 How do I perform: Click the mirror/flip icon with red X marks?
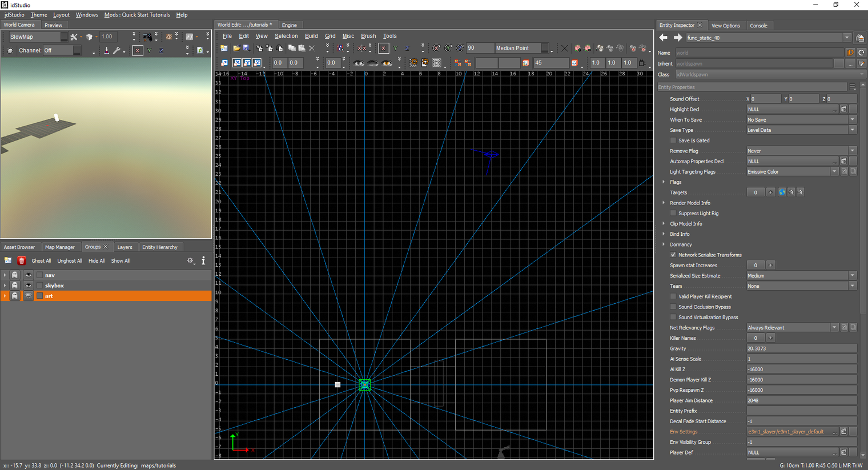click(362, 48)
